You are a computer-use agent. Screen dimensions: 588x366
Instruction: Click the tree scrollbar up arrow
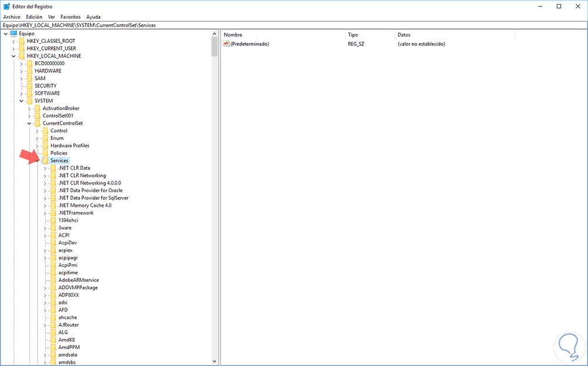(x=215, y=34)
